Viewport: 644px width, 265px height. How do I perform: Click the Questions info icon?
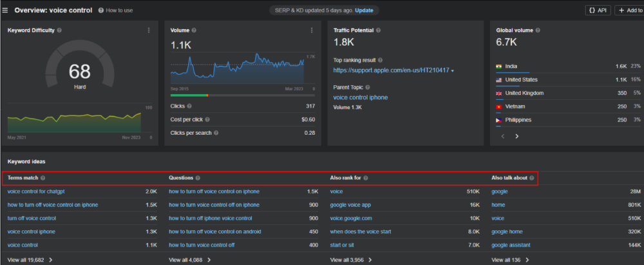pos(198,178)
